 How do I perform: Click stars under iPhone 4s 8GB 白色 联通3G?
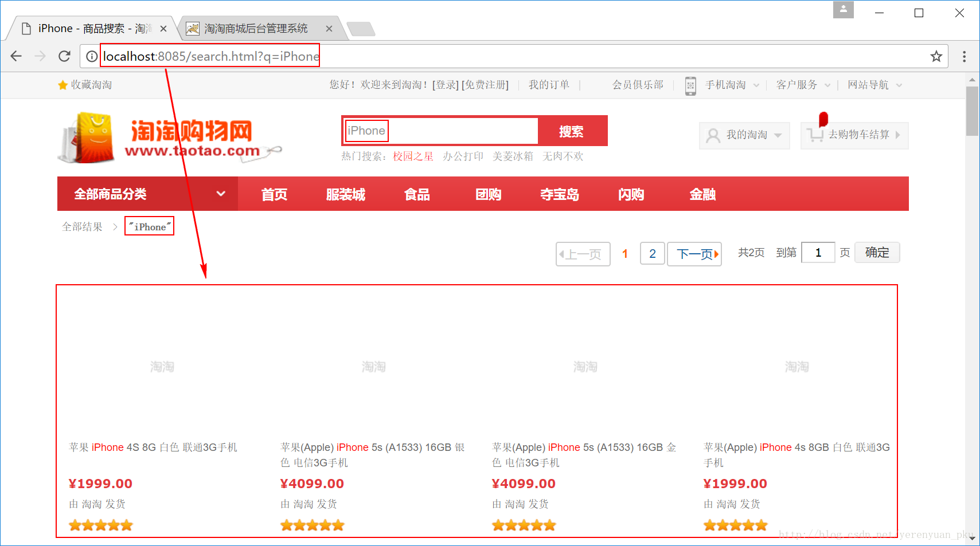pyautogui.click(x=736, y=525)
